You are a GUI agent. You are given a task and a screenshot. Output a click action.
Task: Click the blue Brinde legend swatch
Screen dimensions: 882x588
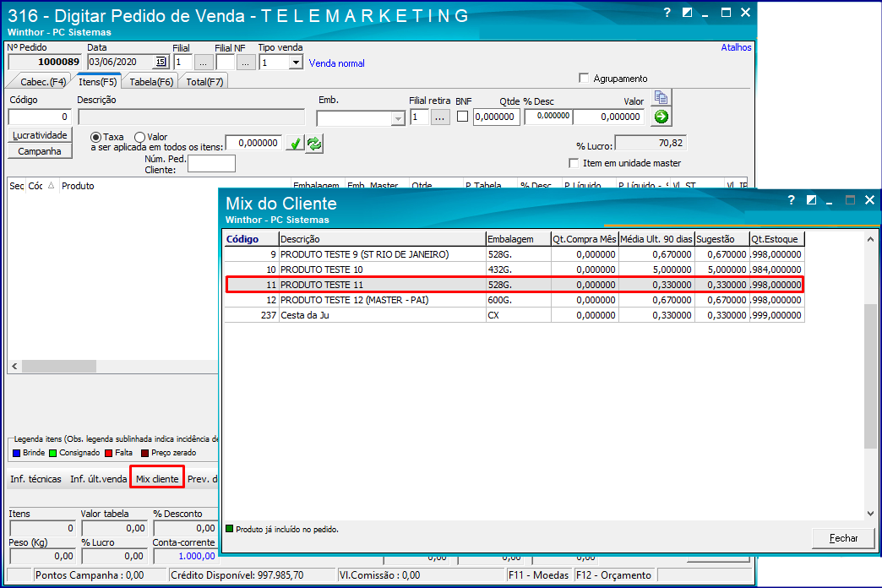click(16, 453)
